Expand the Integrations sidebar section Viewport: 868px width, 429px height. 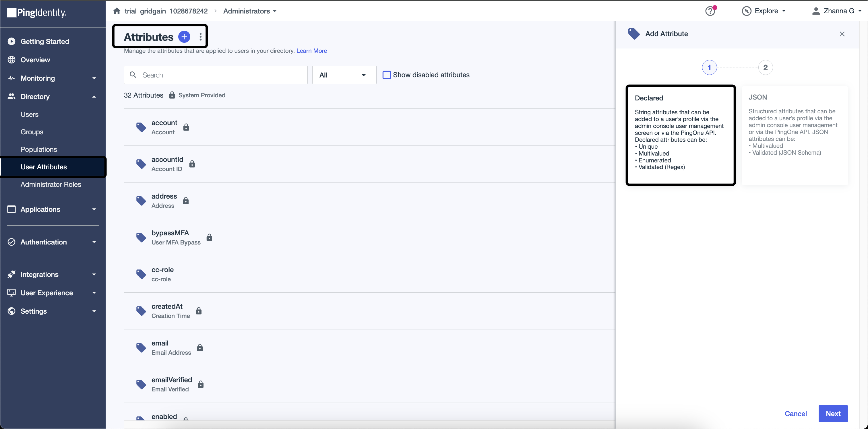(x=94, y=274)
